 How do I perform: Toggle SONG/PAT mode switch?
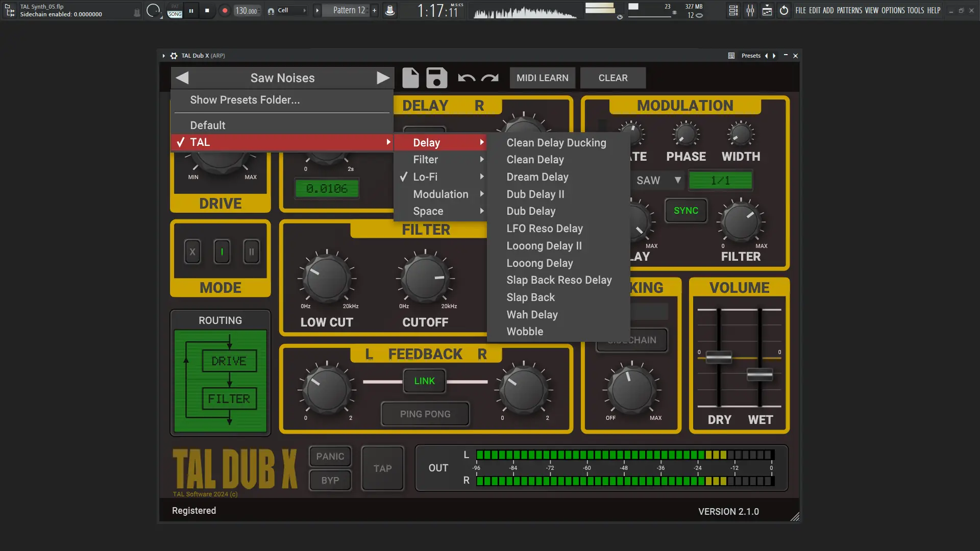tap(175, 11)
